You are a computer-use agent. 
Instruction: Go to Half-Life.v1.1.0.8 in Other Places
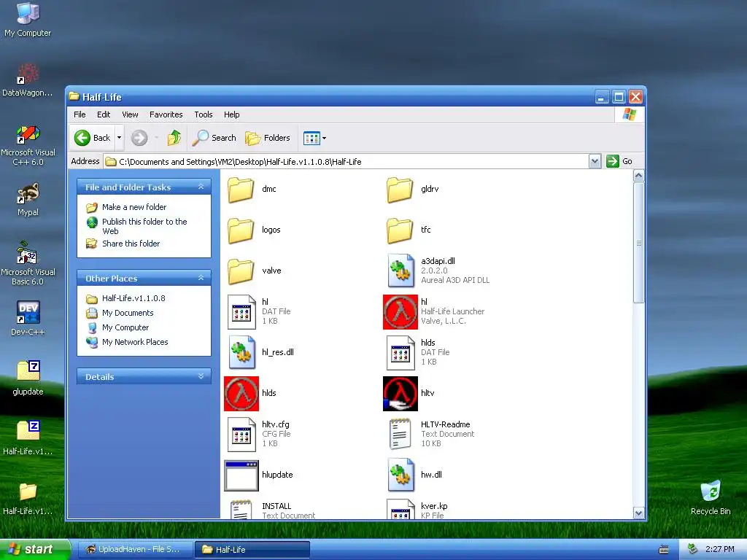coord(133,298)
